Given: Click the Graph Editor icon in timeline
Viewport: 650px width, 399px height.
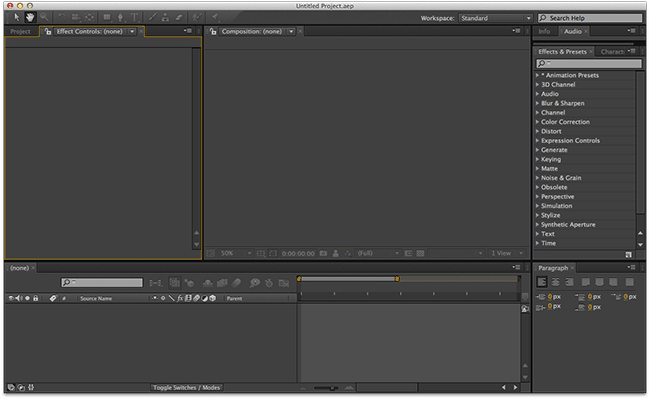Looking at the screenshot, I should coord(284,283).
